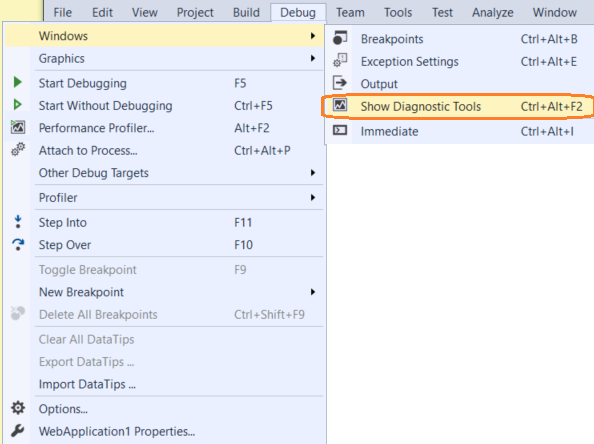Viewport: 594px width, 444px height.
Task: Expand the Windows submenu arrow
Action: pos(313,36)
